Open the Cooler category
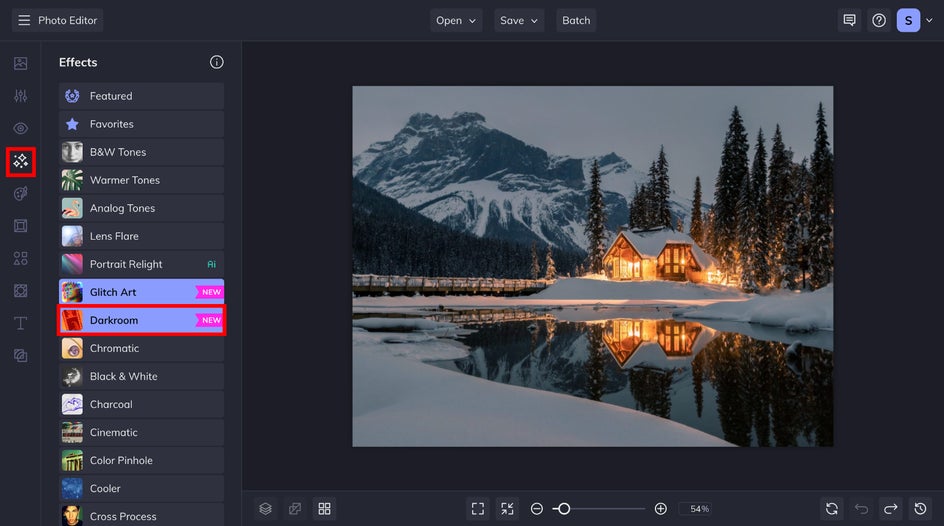 [x=141, y=488]
